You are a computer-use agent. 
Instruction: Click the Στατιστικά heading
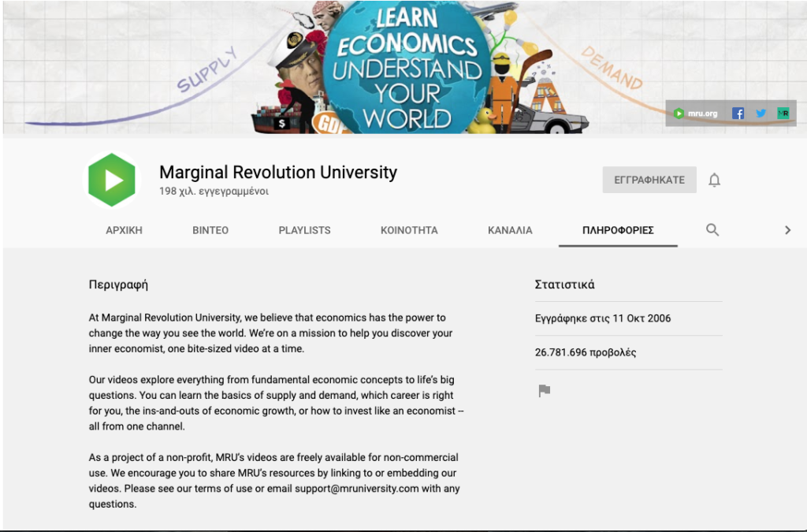coord(564,284)
